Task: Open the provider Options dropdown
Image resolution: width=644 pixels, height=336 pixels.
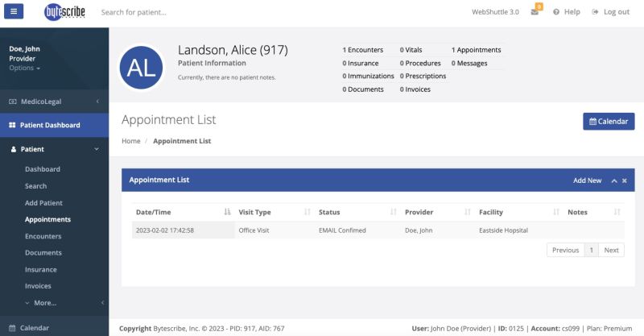Action: (x=23, y=68)
